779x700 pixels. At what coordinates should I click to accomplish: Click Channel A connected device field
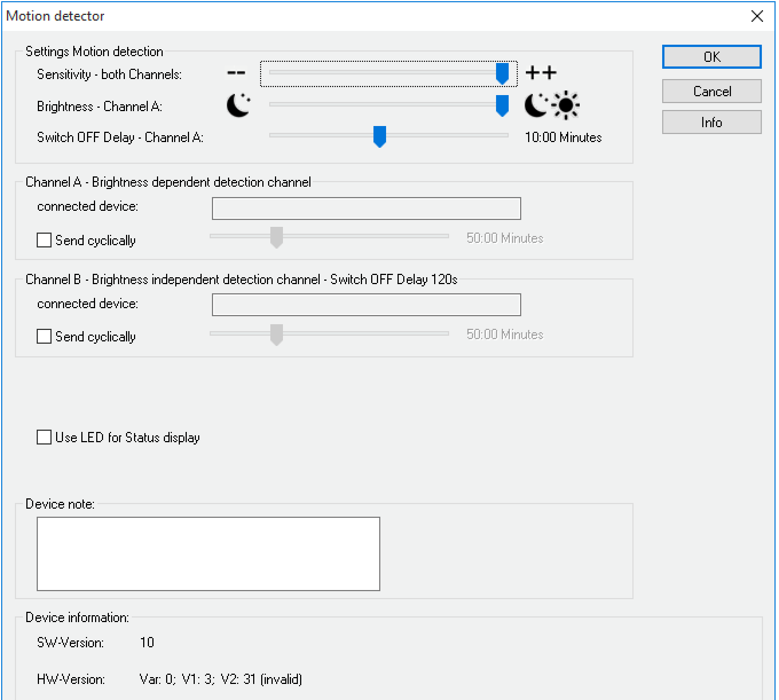click(367, 209)
